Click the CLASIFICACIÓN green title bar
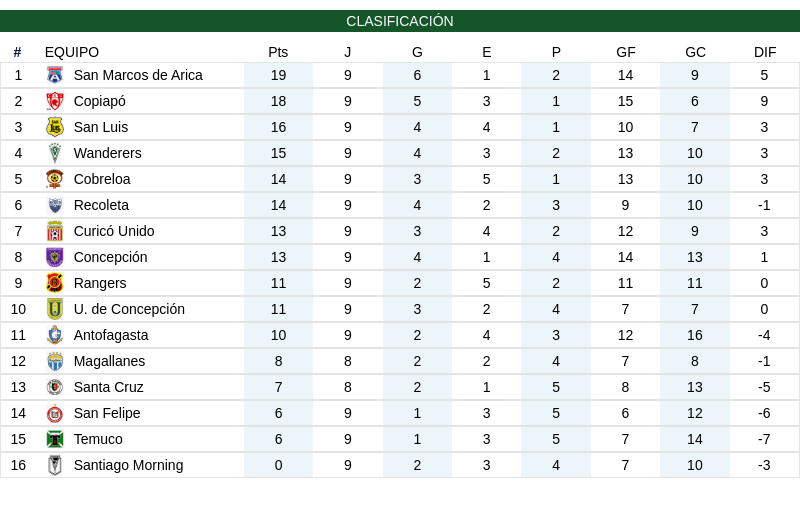Image resolution: width=800 pixels, height=512 pixels. 400,21
